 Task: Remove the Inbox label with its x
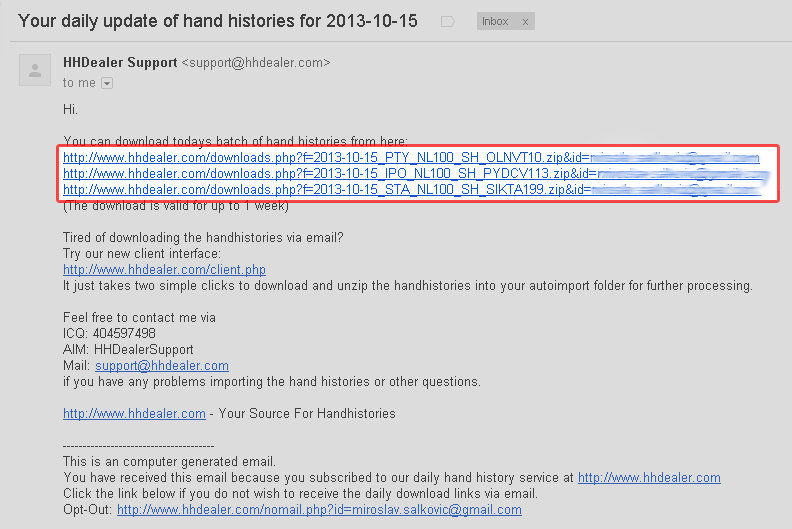(526, 21)
